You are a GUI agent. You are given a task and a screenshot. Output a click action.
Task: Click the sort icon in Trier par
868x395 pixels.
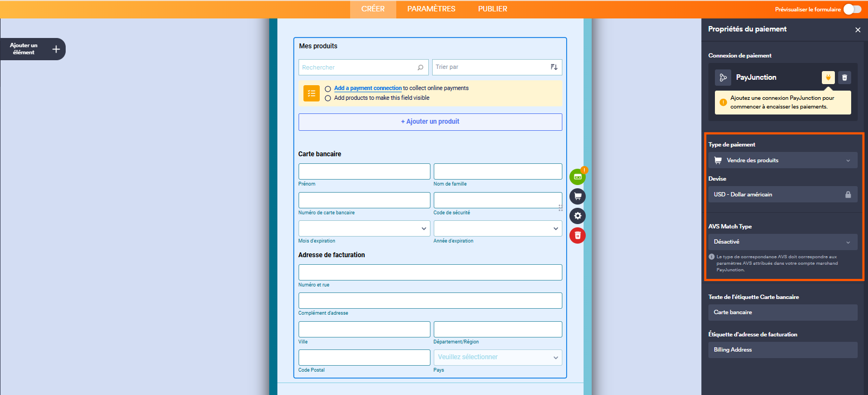[554, 67]
